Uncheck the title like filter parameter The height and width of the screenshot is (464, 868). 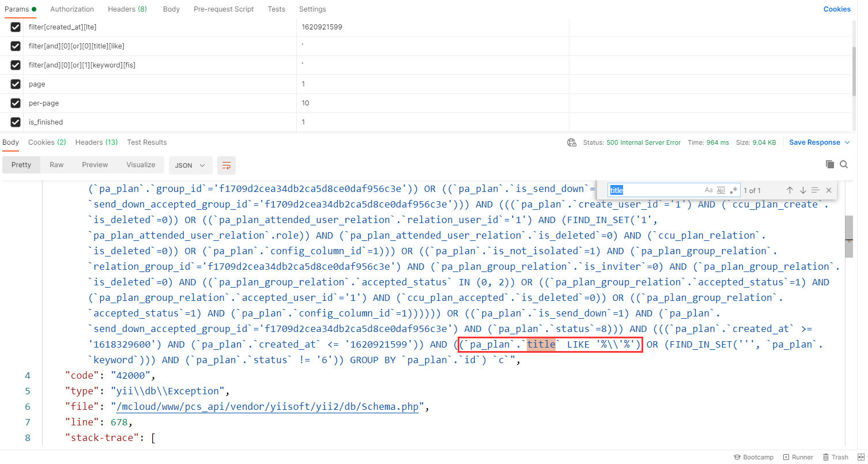(16, 46)
